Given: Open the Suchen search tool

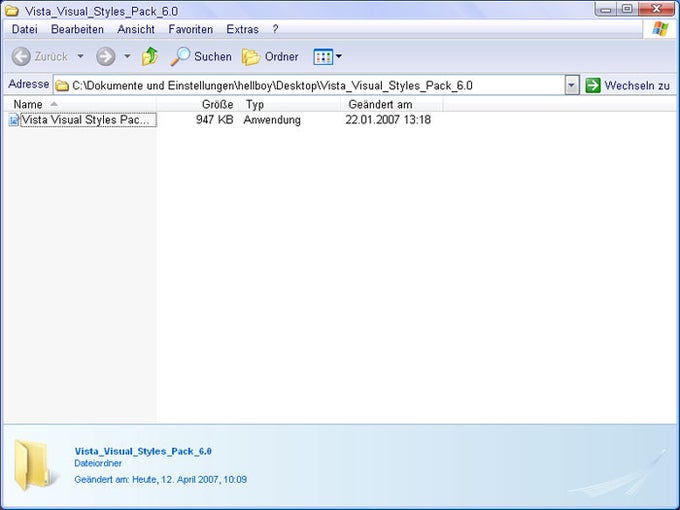Looking at the screenshot, I should pyautogui.click(x=201, y=56).
